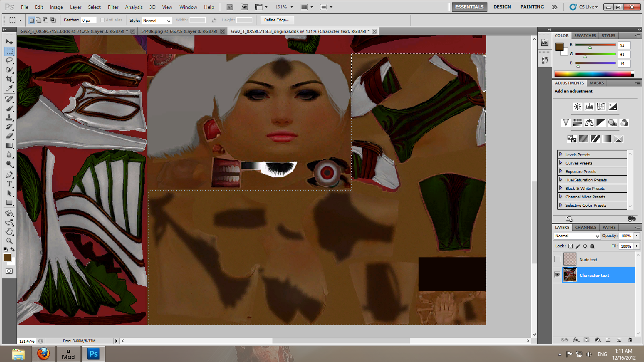Open Firefox from the taskbar

coord(43,354)
